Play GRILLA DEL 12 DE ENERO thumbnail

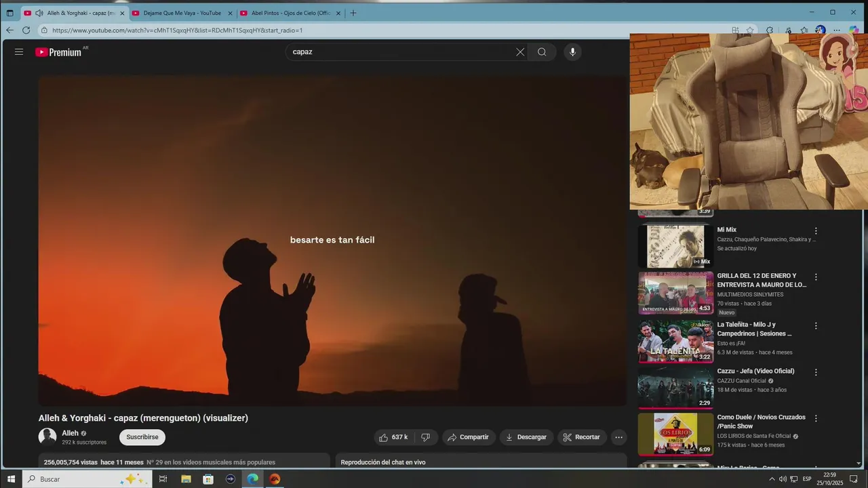pyautogui.click(x=675, y=293)
